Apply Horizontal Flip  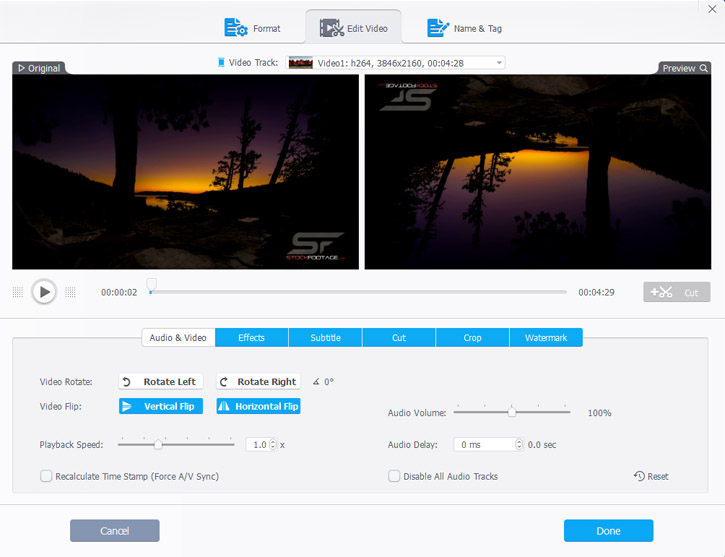[x=258, y=406]
